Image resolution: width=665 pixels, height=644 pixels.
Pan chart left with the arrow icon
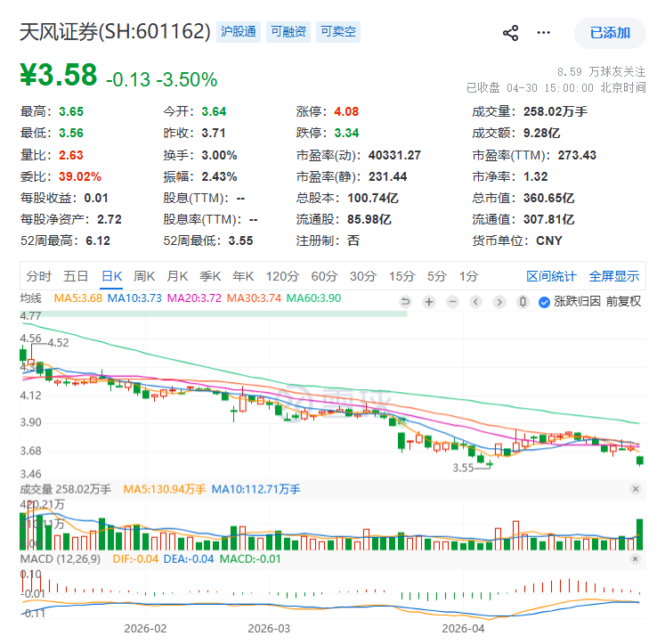(x=476, y=302)
